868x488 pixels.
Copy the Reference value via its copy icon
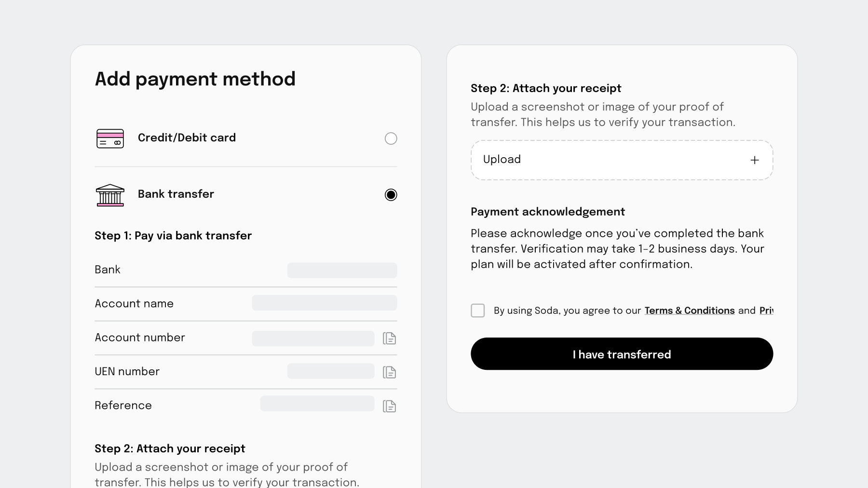click(390, 406)
